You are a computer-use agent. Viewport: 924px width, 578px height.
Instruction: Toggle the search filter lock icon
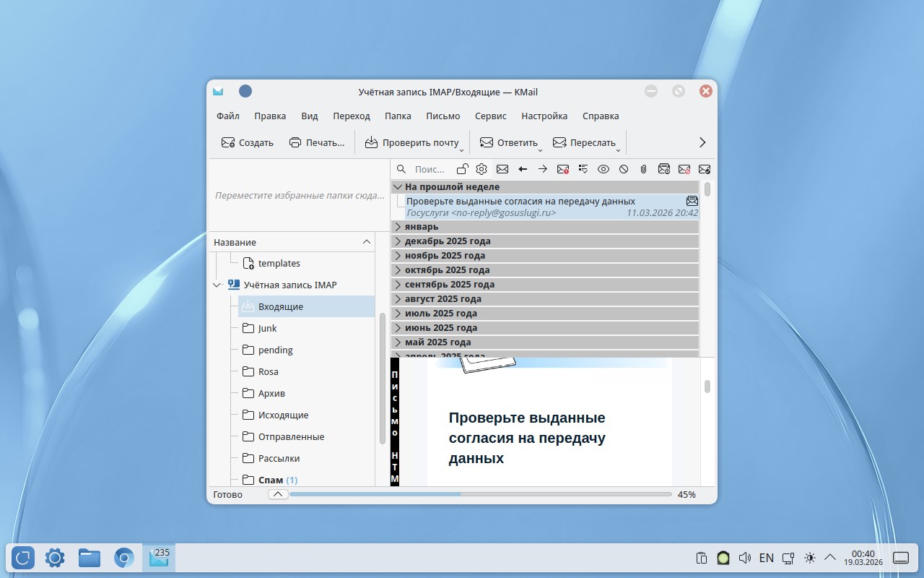point(462,169)
